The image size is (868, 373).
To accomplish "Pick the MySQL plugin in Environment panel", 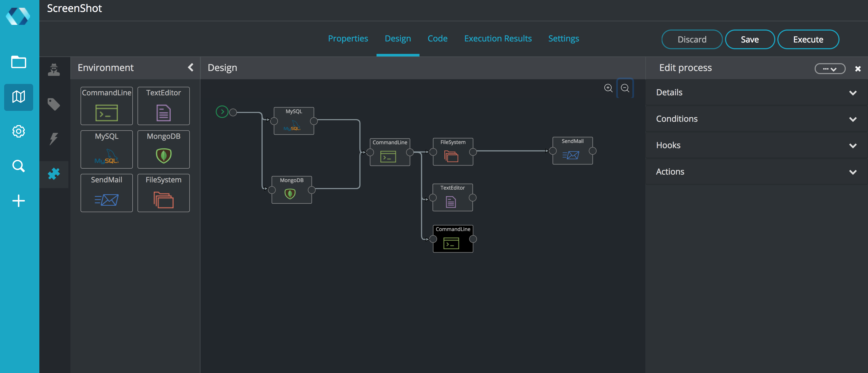I will 106,149.
